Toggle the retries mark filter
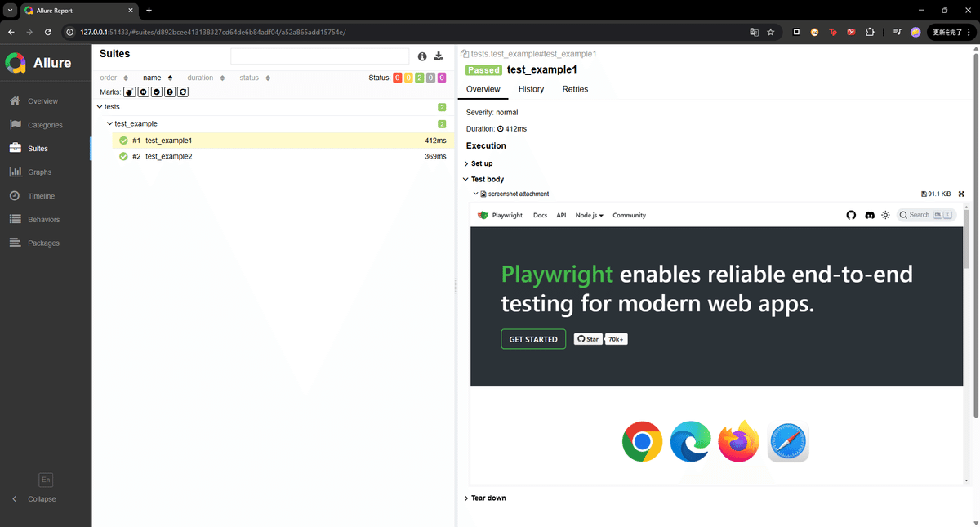Screen dimensions: 980x527 (183, 92)
